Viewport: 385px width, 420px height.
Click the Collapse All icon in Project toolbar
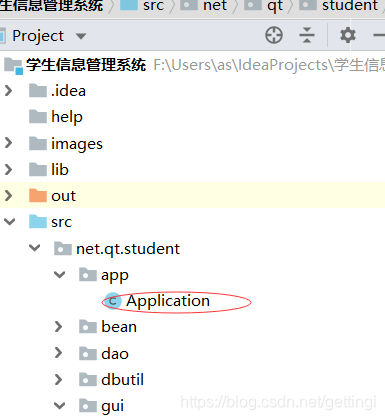pos(307,35)
